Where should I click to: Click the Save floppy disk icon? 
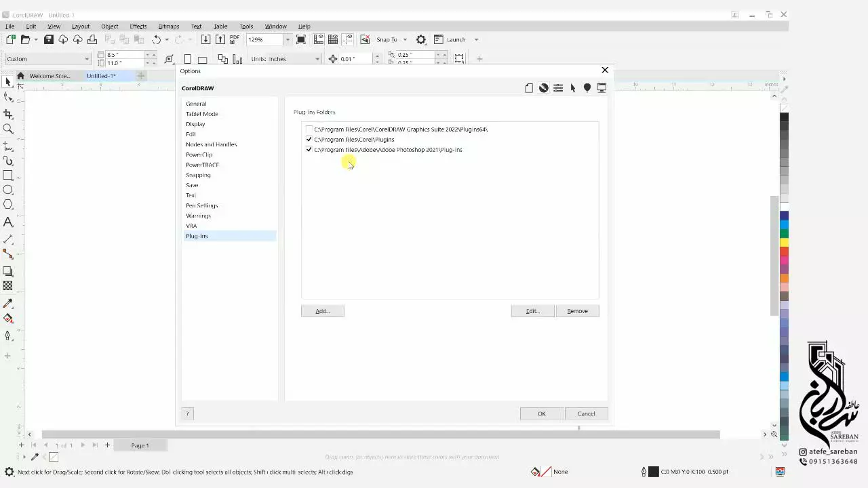click(x=49, y=39)
